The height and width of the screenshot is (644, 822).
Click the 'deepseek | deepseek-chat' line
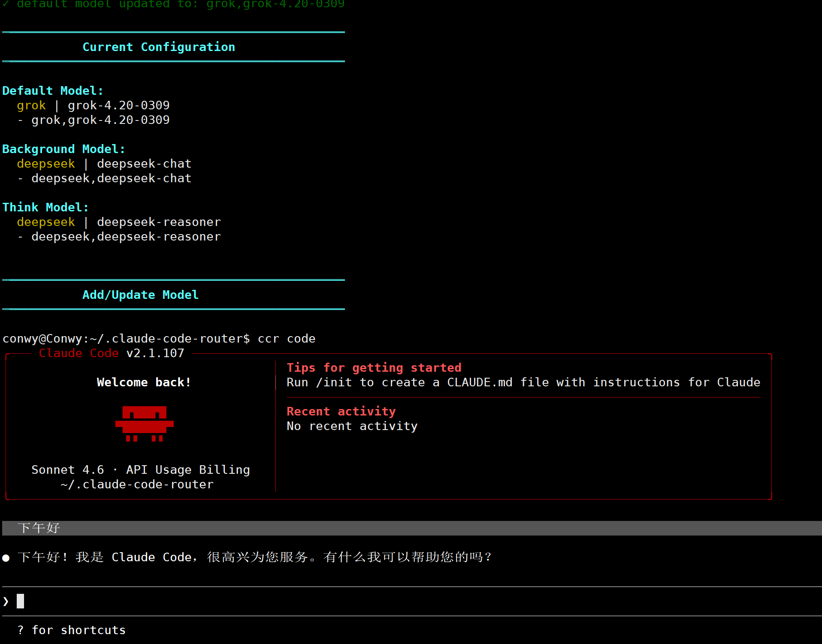point(104,164)
